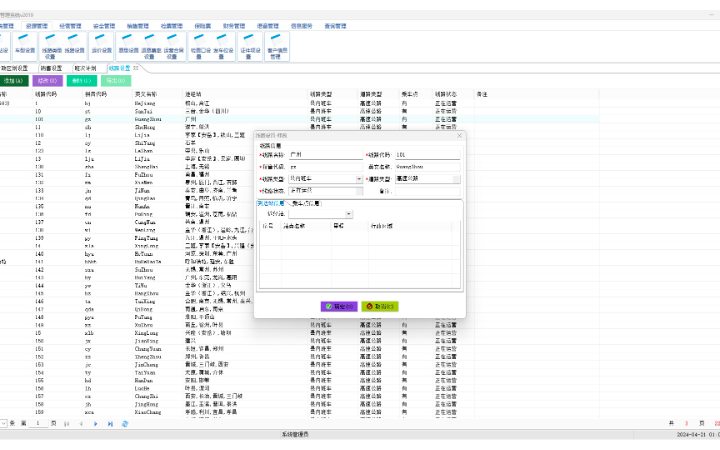The width and height of the screenshot is (720, 450).
Task: Switch to second tab inside the dialog
Action: pyautogui.click(x=307, y=203)
